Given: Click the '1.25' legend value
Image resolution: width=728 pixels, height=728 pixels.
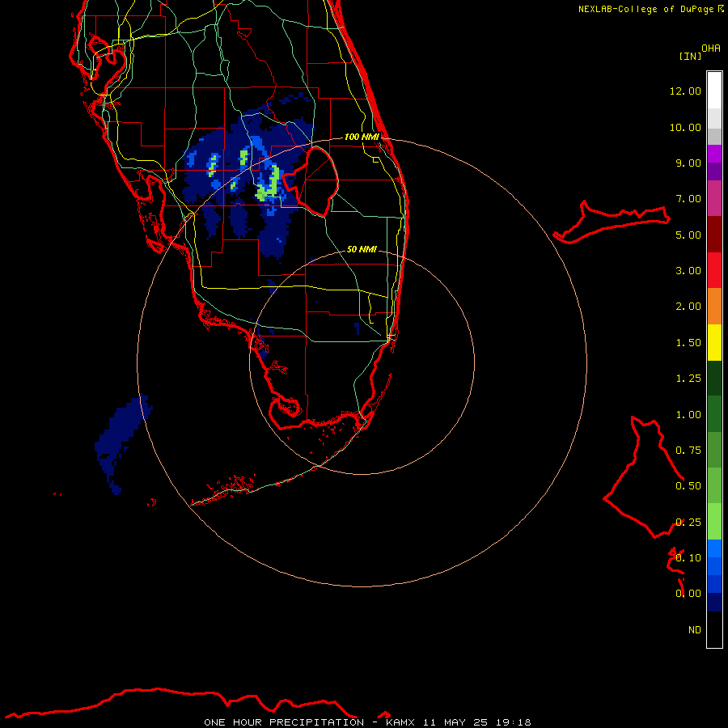Looking at the screenshot, I should tap(688, 379).
